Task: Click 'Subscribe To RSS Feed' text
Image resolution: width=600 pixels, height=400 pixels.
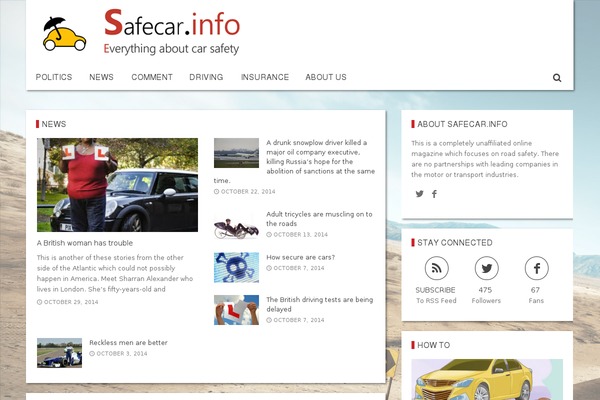Action: (x=436, y=295)
